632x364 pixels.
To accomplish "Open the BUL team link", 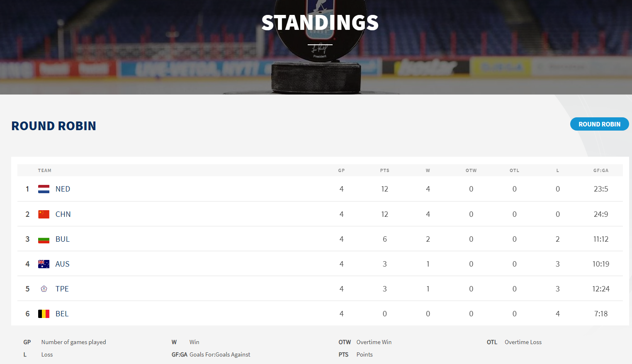I will (63, 239).
